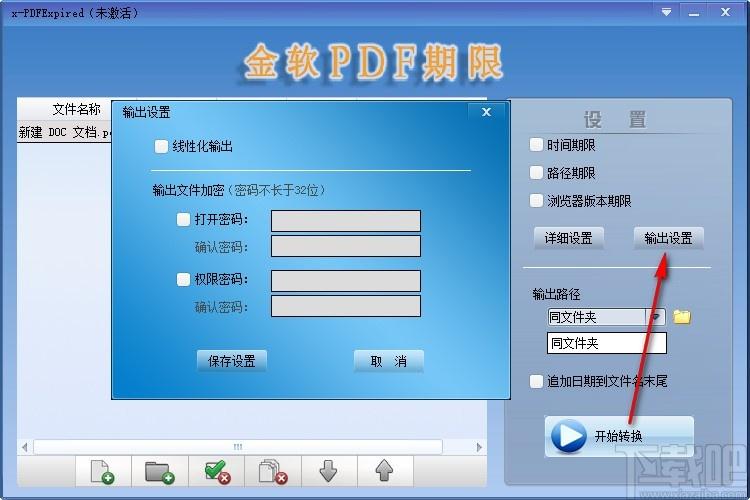
Task: Enable the 浏览器版本期限 checkbox
Action: click(536, 201)
